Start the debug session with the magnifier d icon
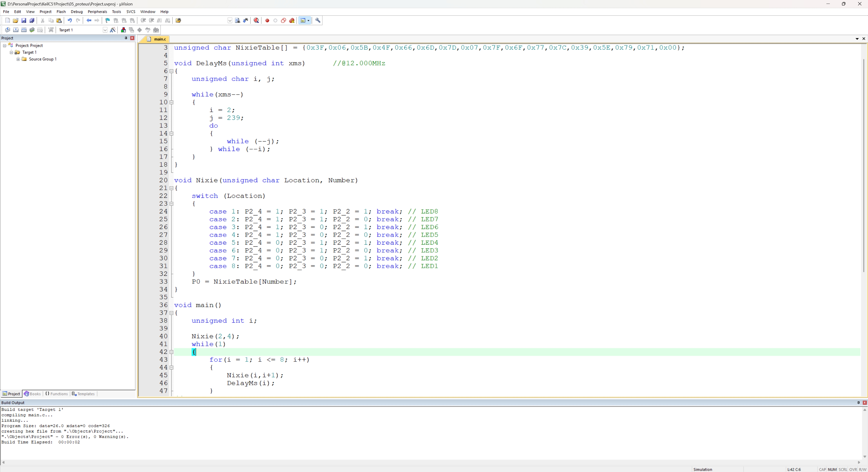868x472 pixels. click(x=256, y=21)
